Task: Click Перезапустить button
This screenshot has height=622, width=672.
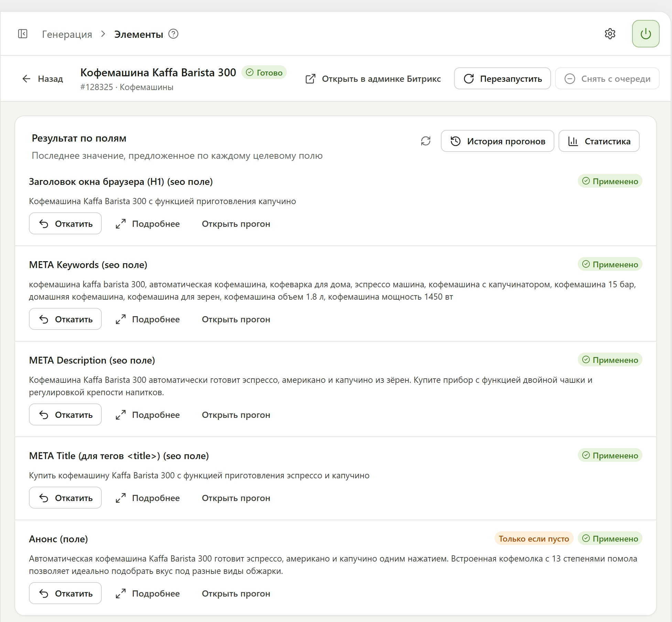Action: pyautogui.click(x=502, y=79)
